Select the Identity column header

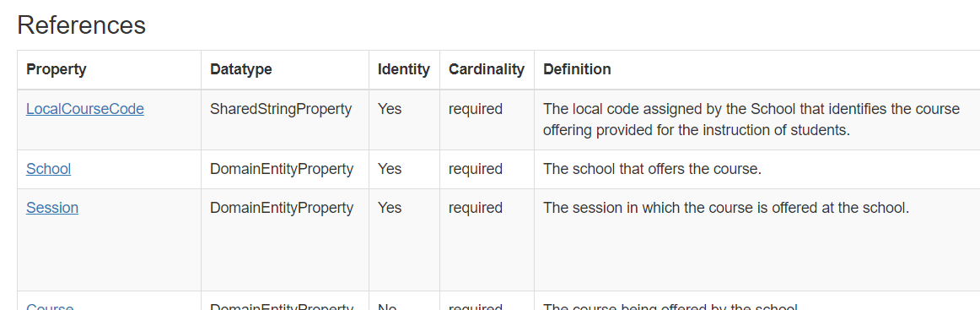(x=404, y=69)
